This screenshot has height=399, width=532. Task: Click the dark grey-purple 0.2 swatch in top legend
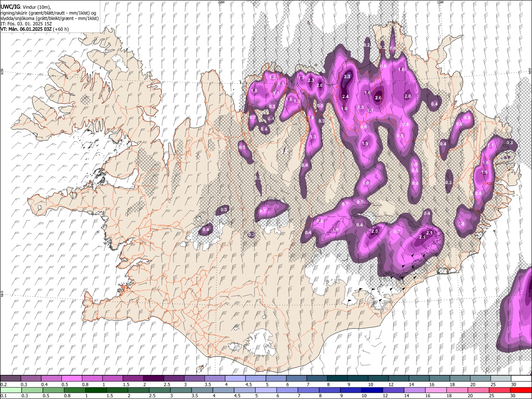click(x=10, y=379)
